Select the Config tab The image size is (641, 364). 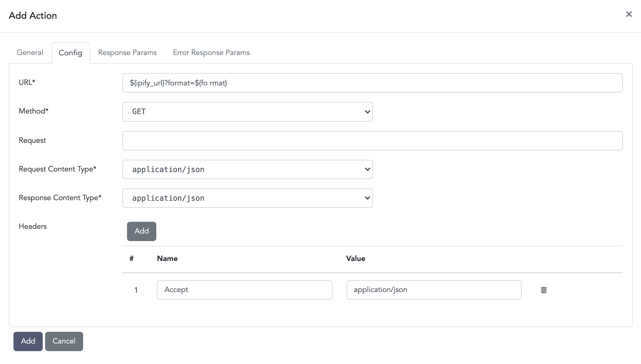click(x=70, y=53)
